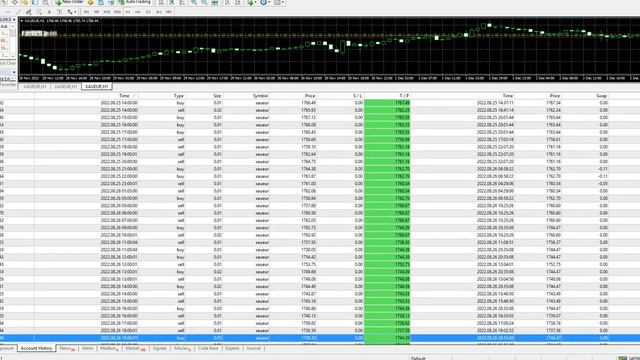
Task: Select the crosshair cursor tool
Action: (x=14, y=2)
